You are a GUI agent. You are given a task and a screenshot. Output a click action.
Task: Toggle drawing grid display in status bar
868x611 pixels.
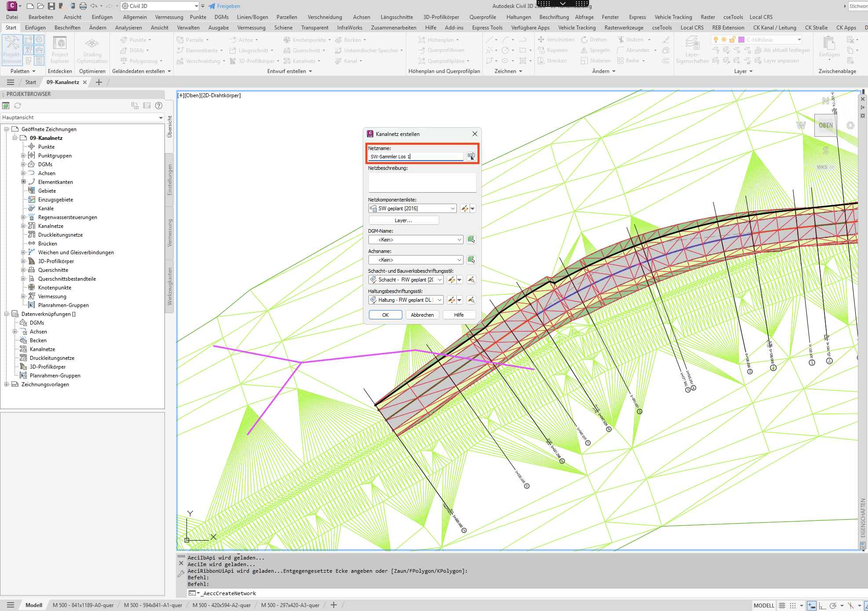pos(782,605)
